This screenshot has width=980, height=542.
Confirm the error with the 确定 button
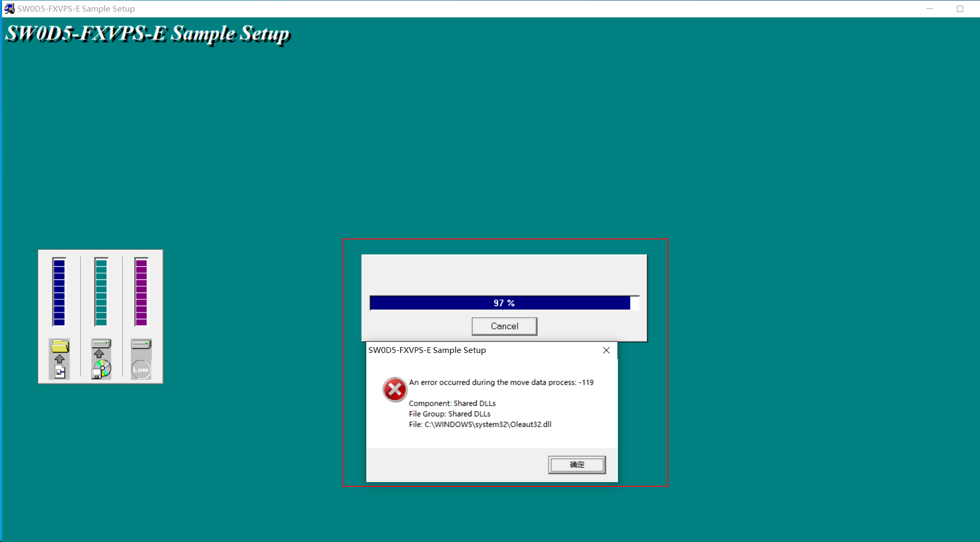(576, 465)
